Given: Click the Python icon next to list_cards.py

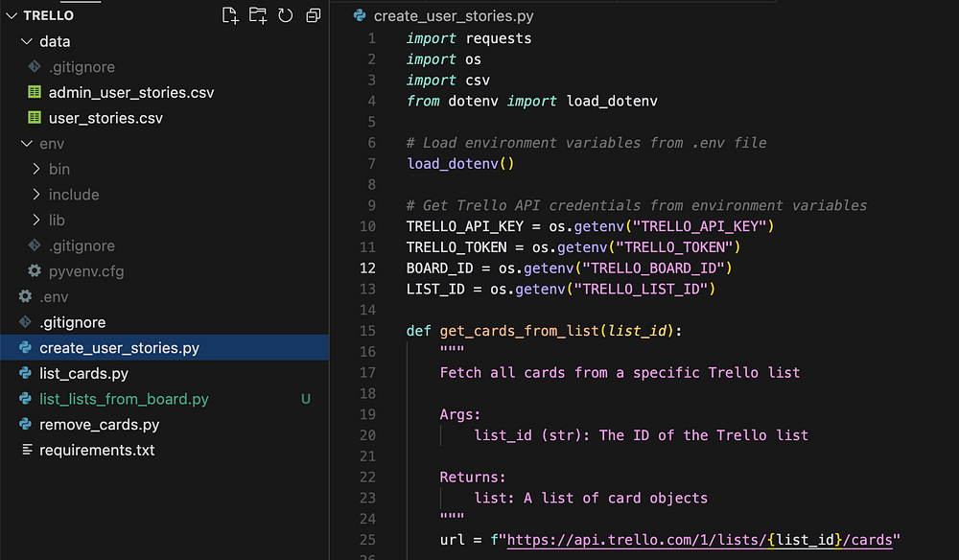Looking at the screenshot, I should click(25, 374).
